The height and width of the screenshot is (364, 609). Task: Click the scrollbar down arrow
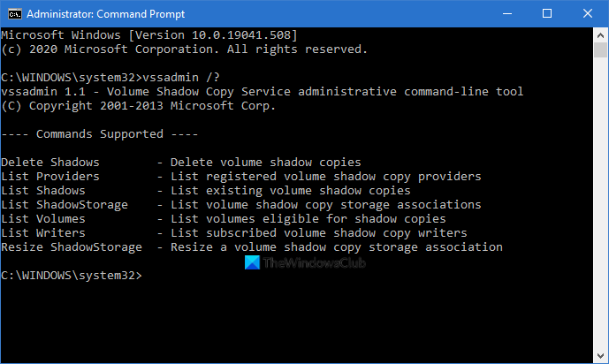600,355
